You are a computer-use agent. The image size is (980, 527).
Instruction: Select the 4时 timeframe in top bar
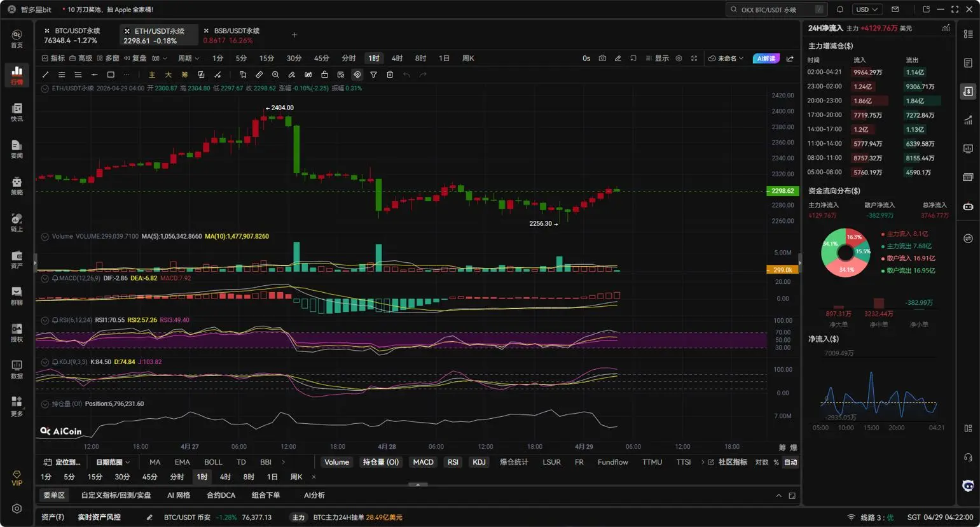point(397,58)
